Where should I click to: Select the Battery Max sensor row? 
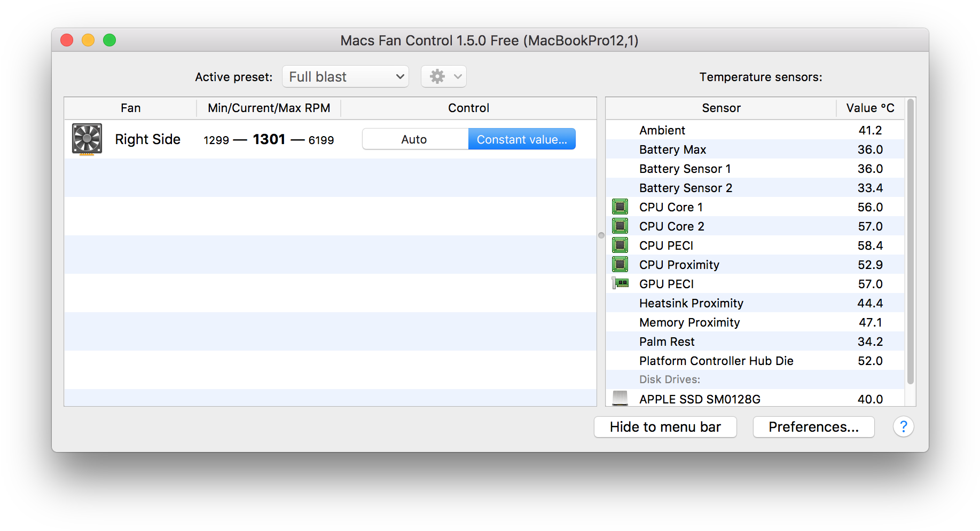[x=755, y=149]
